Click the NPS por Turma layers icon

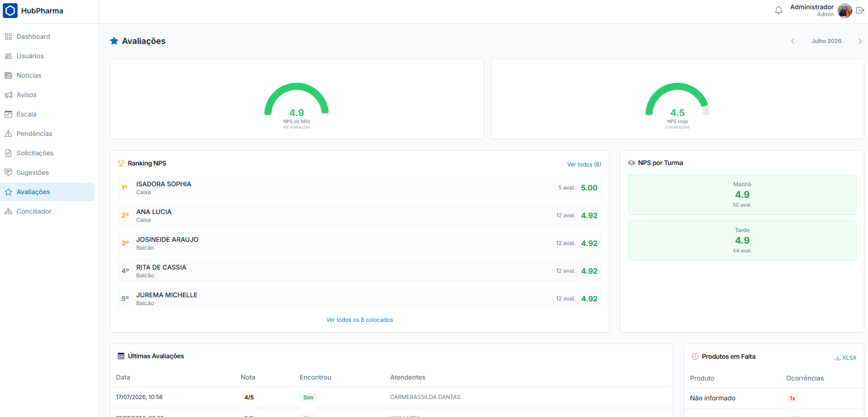click(631, 163)
